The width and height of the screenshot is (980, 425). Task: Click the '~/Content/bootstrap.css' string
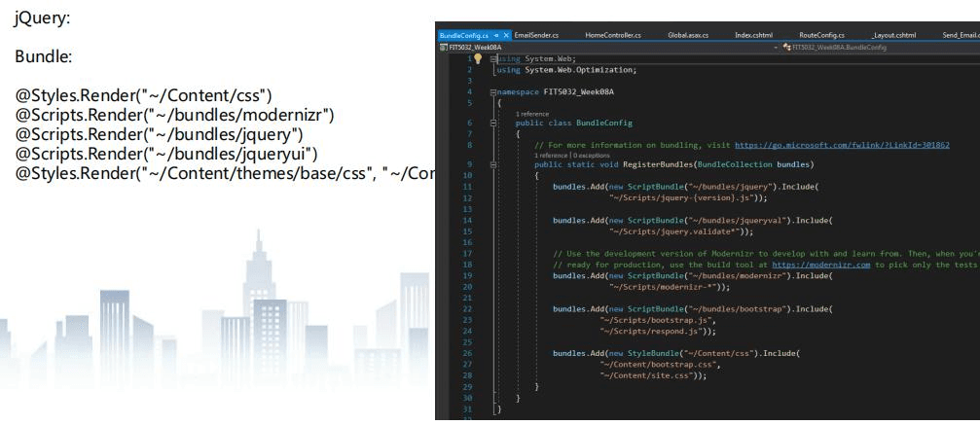pyautogui.click(x=658, y=365)
